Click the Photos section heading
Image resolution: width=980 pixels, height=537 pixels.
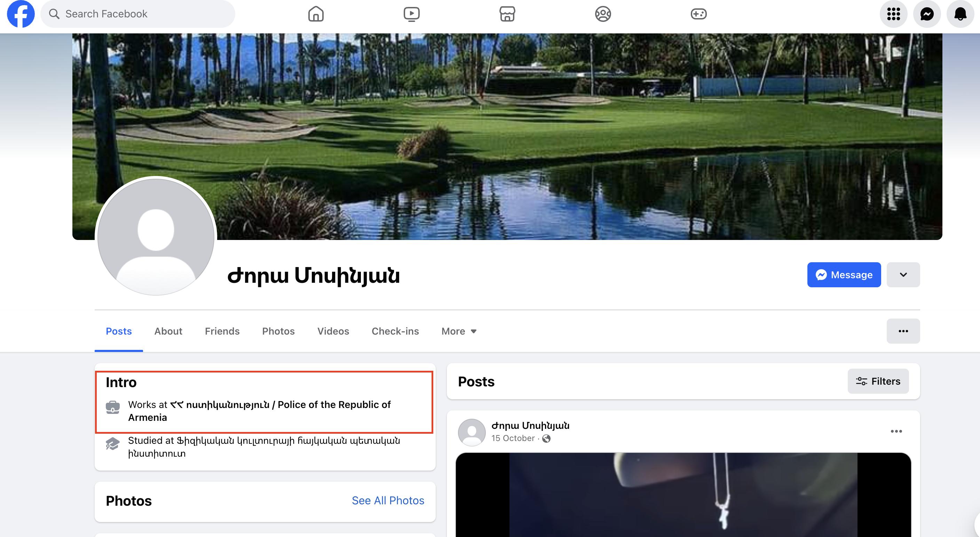pyautogui.click(x=128, y=501)
